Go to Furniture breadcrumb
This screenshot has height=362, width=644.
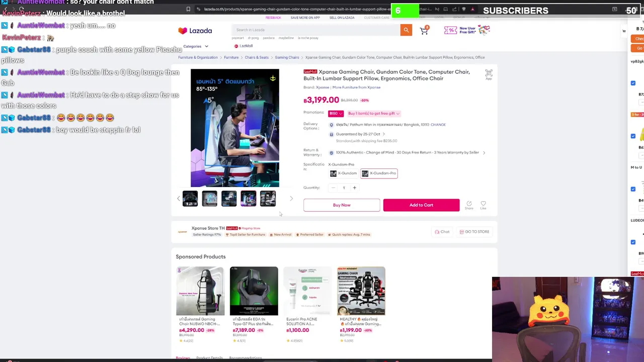231,57
